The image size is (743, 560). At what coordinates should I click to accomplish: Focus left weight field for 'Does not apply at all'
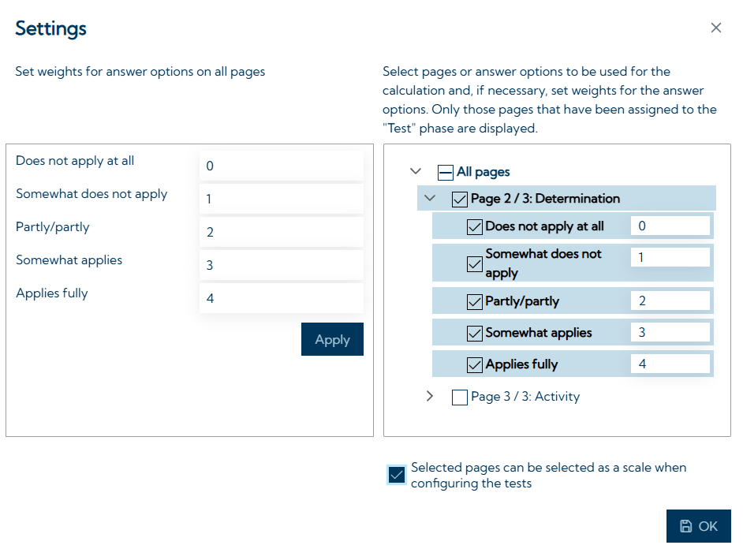pyautogui.click(x=282, y=166)
